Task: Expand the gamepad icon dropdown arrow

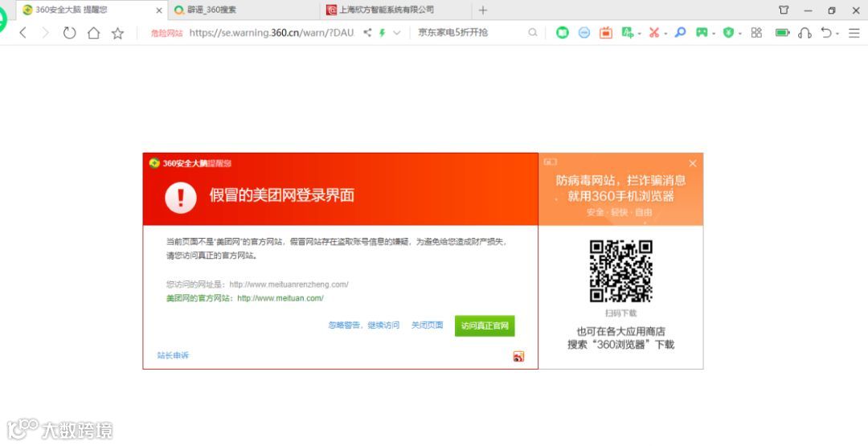Action: pos(714,34)
